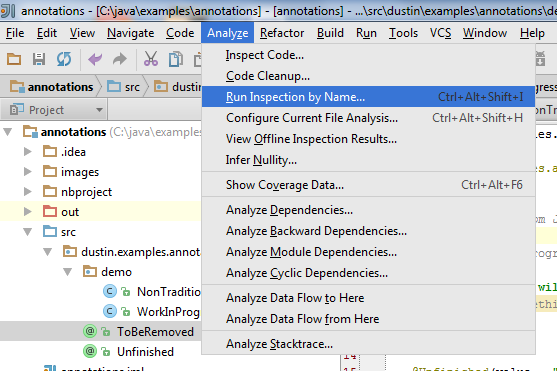The width and height of the screenshot is (557, 371).
Task: Open the VCS menu
Action: (440, 33)
